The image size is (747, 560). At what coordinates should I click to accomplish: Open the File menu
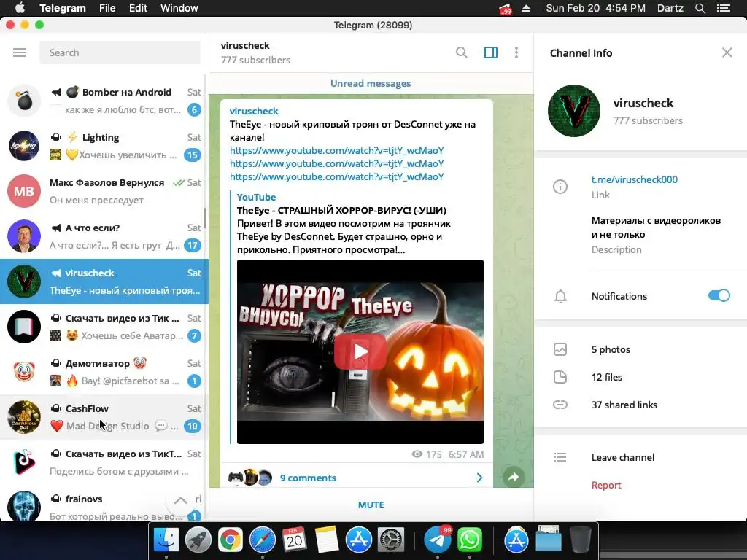click(x=107, y=8)
